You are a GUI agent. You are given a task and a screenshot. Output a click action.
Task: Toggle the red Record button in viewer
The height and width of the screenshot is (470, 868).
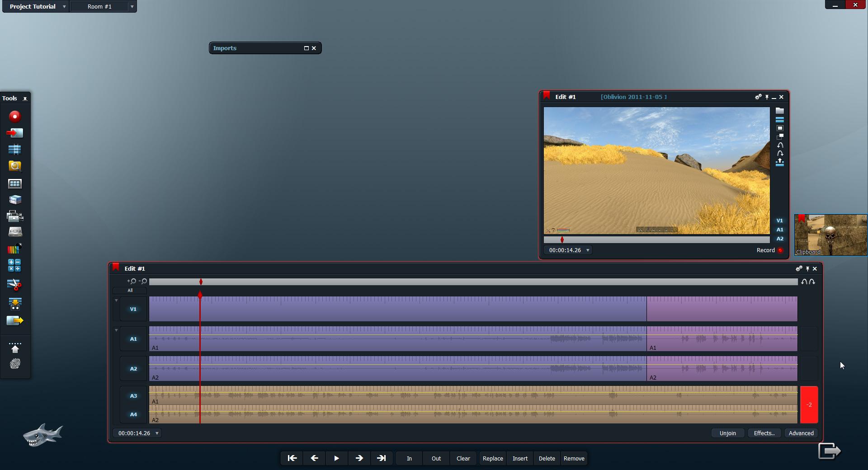(x=780, y=250)
